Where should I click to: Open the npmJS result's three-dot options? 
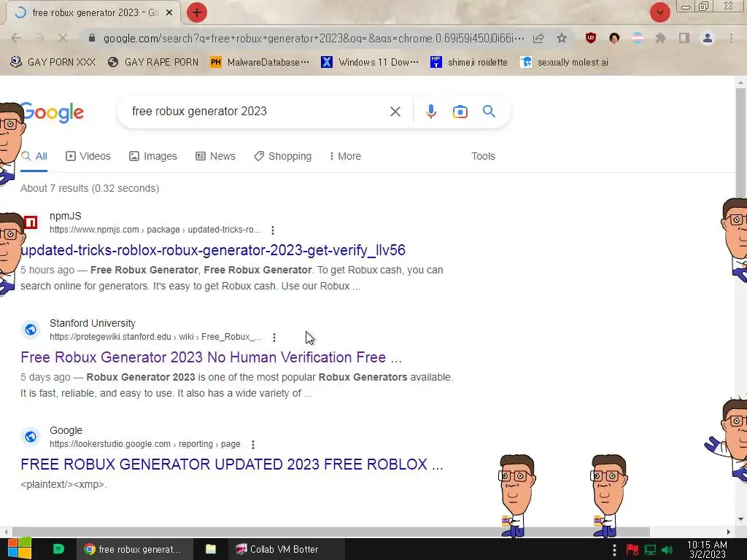click(273, 230)
